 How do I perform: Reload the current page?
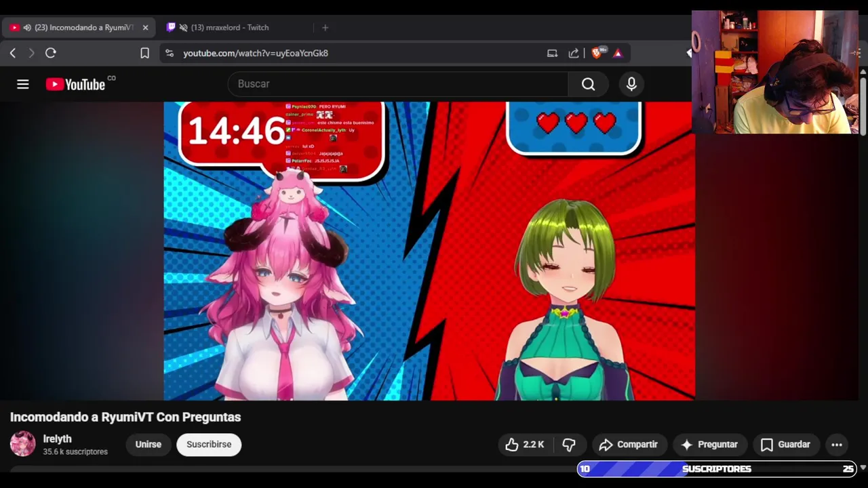51,53
